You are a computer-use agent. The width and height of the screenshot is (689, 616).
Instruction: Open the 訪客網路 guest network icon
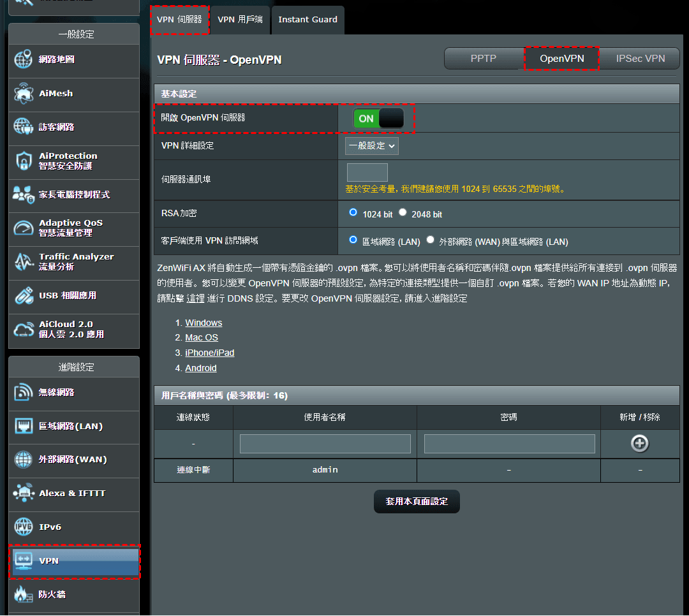click(x=23, y=127)
